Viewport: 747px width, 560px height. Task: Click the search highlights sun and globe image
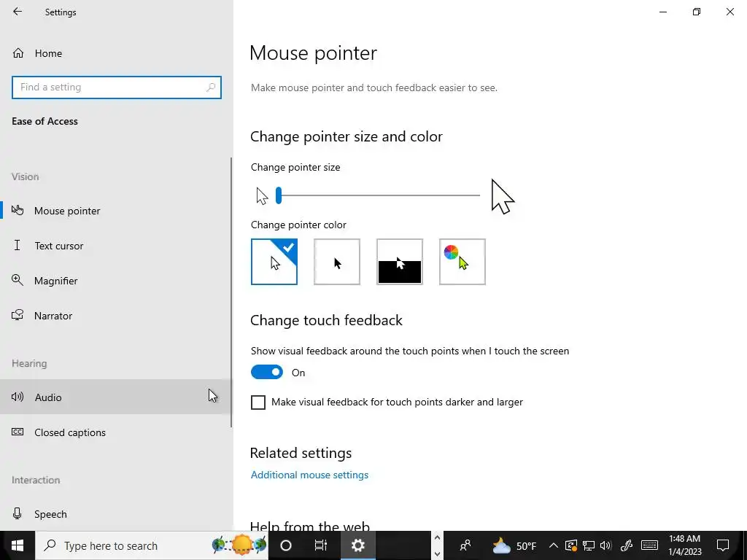239,545
